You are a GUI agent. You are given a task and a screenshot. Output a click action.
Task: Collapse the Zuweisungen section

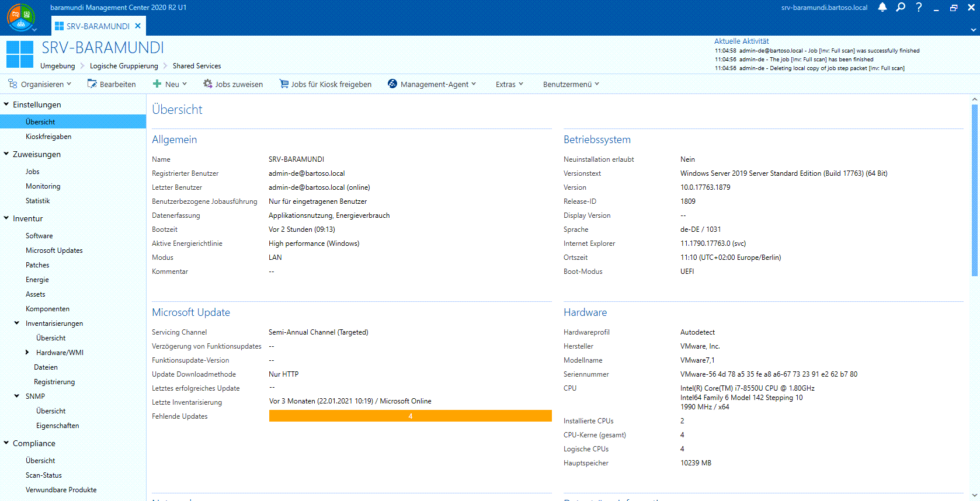click(x=6, y=154)
